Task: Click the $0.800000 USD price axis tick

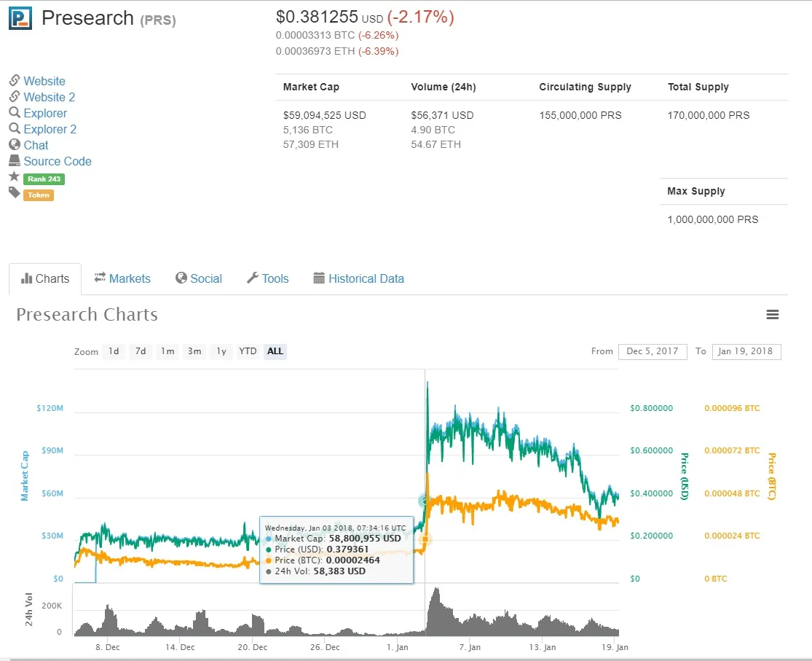Action: (652, 408)
